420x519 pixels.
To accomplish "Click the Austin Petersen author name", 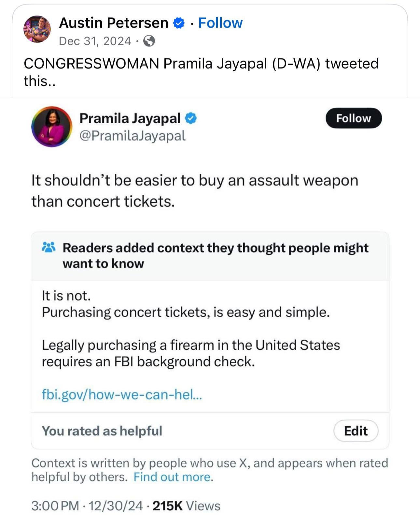I will (114, 23).
